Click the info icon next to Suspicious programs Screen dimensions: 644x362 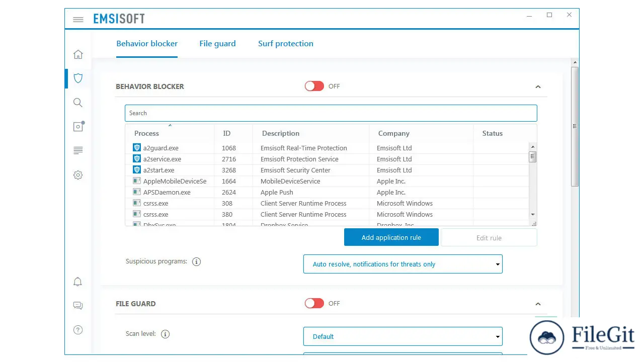[x=197, y=261]
